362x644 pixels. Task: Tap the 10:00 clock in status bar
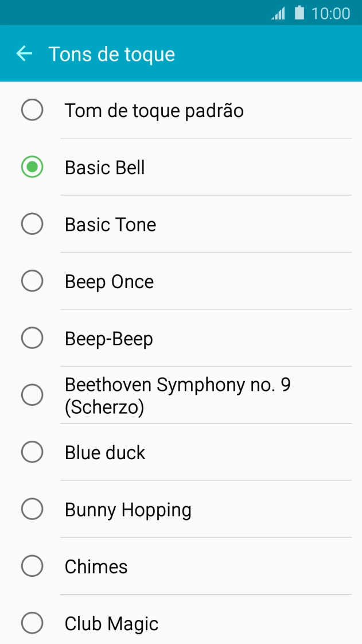click(x=330, y=13)
